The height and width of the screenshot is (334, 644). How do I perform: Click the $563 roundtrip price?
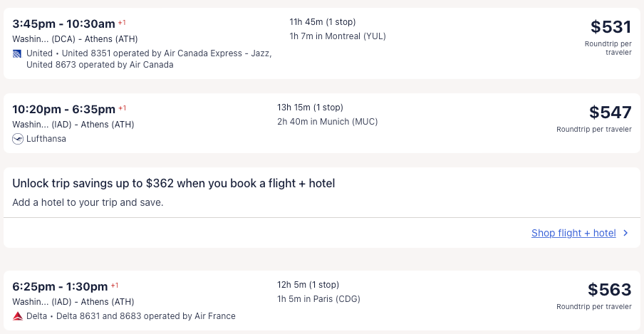point(609,290)
